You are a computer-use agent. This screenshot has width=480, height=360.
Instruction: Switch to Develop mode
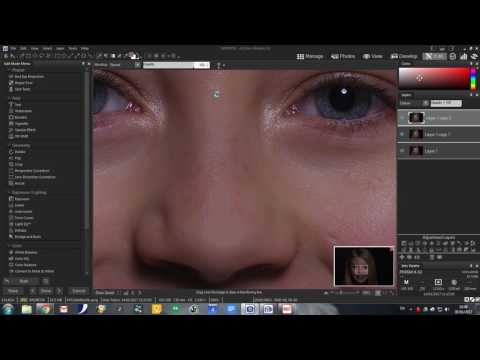tap(404, 56)
